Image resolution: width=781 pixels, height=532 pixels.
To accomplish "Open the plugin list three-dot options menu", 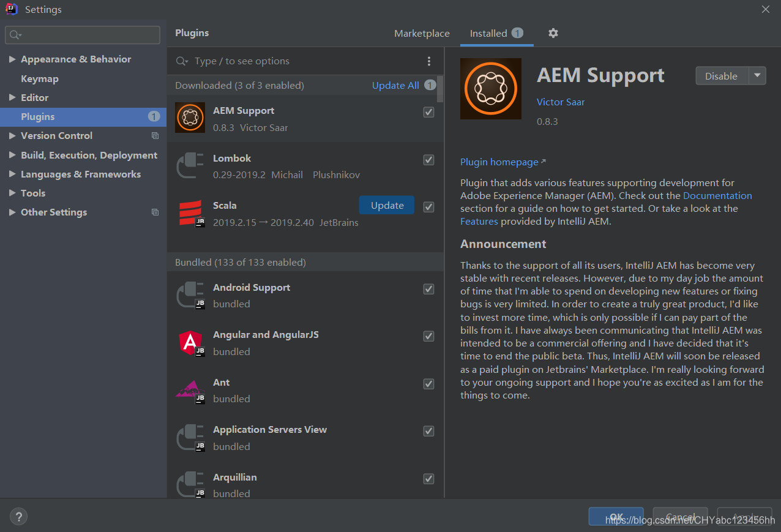I will (429, 61).
